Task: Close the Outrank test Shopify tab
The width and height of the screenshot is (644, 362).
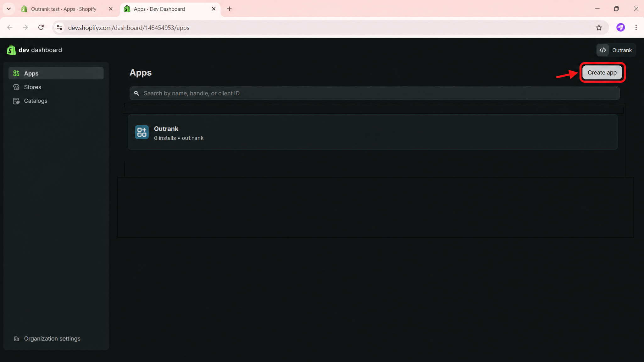Action: (x=111, y=9)
